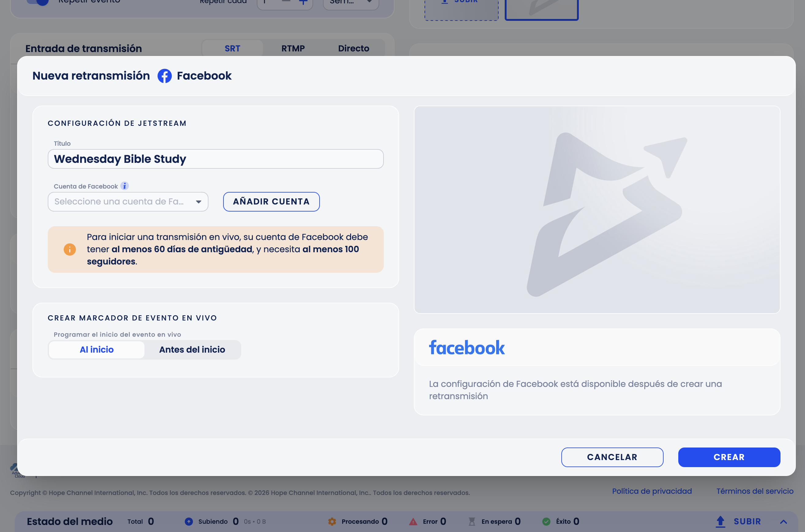Click the Error warning triangle icon

pos(413,522)
